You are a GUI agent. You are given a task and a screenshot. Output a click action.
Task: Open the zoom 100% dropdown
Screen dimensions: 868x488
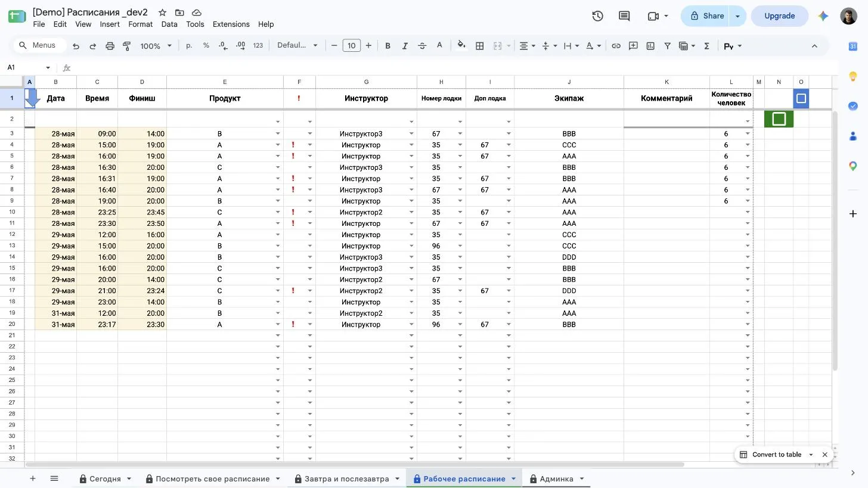156,46
